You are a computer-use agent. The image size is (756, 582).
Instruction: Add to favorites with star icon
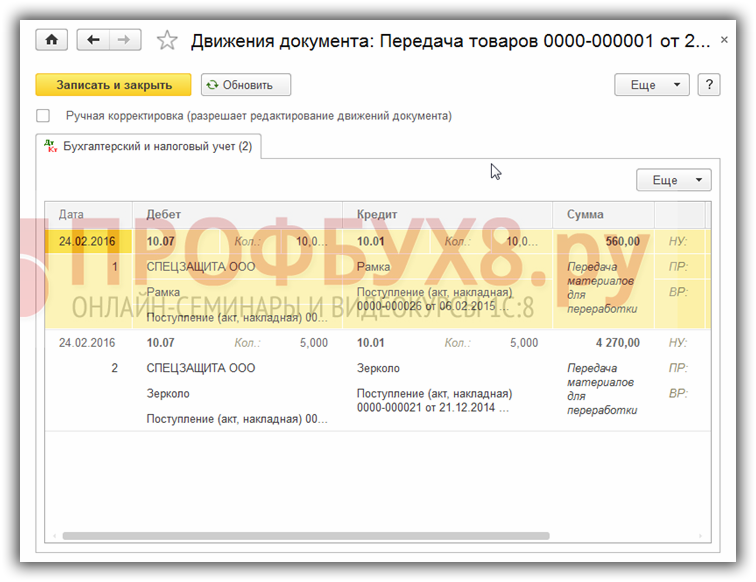(167, 41)
